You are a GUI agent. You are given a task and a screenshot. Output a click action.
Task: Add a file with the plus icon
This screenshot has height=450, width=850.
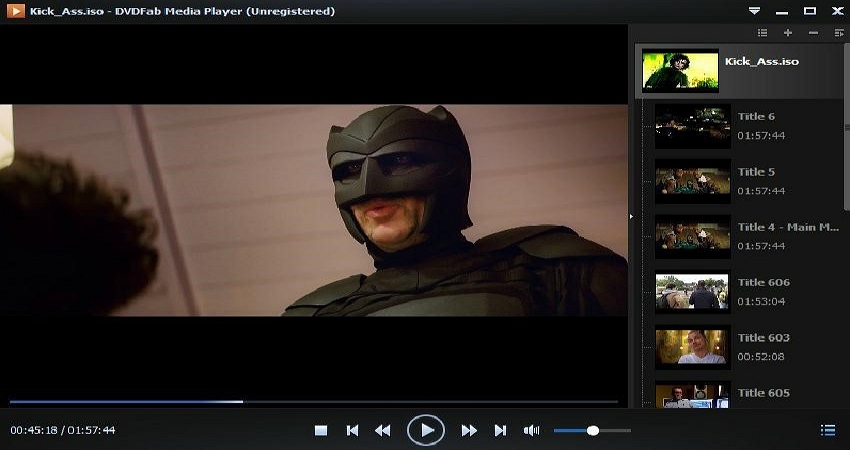(x=788, y=33)
